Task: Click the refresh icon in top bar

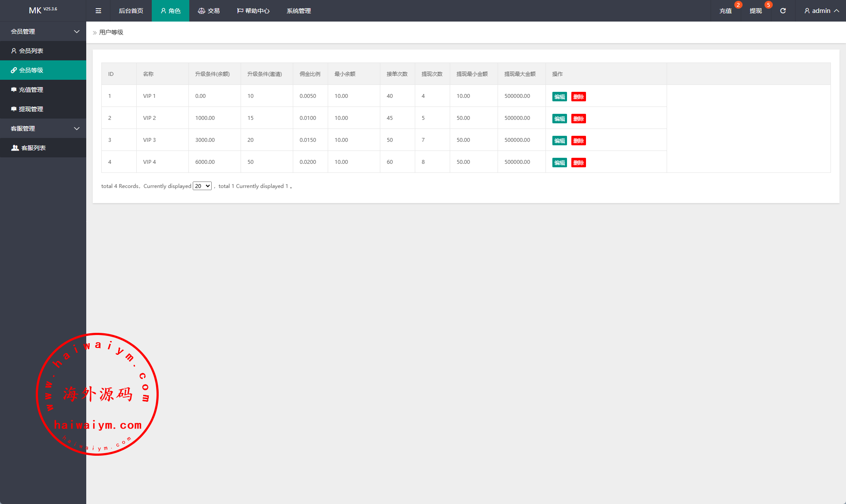Action: 783,11
